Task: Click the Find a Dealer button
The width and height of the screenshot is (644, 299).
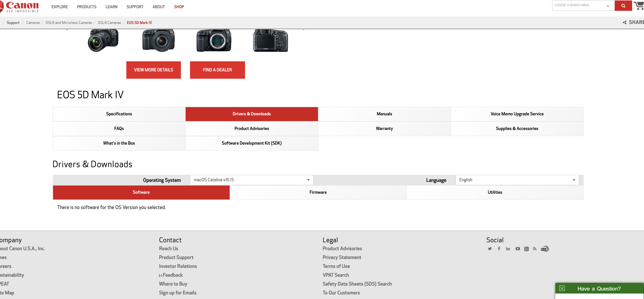Action: pyautogui.click(x=217, y=70)
